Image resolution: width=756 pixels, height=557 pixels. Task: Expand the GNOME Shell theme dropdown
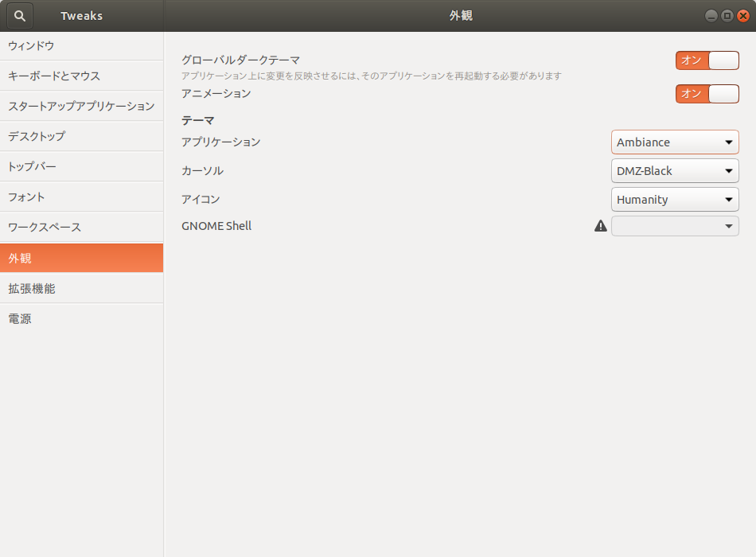point(675,226)
